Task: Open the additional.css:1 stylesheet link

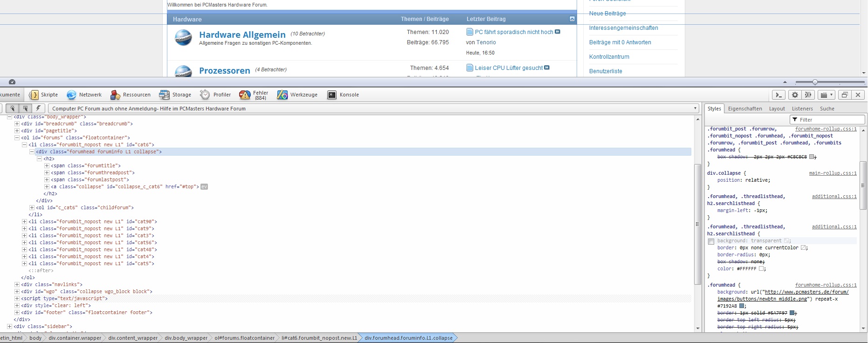Action: 834,197
